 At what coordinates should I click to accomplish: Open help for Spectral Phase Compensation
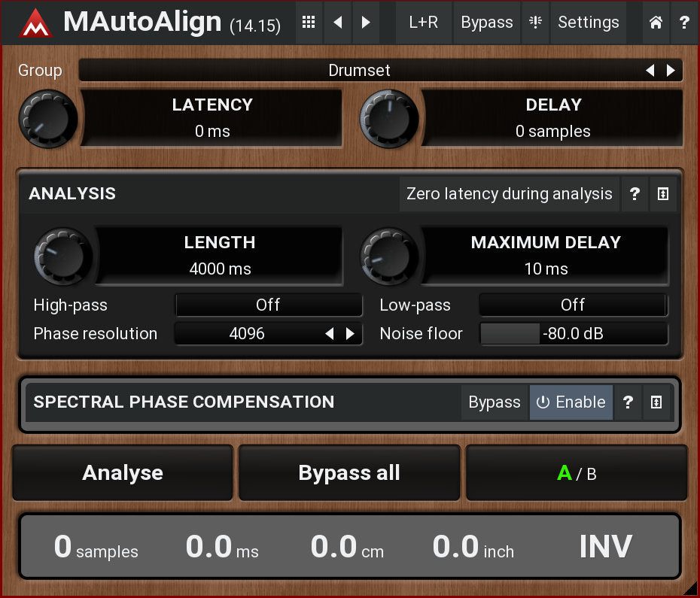627,402
